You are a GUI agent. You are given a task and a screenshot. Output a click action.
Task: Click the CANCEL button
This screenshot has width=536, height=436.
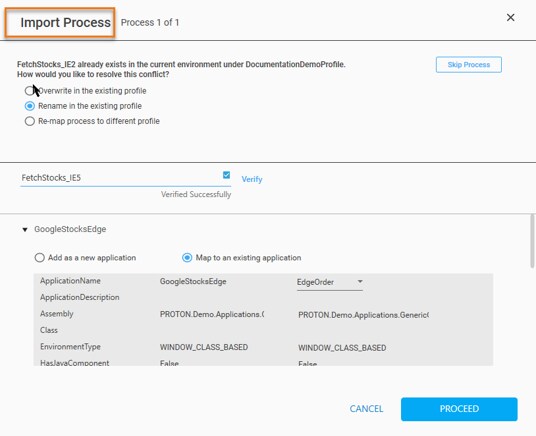click(366, 409)
